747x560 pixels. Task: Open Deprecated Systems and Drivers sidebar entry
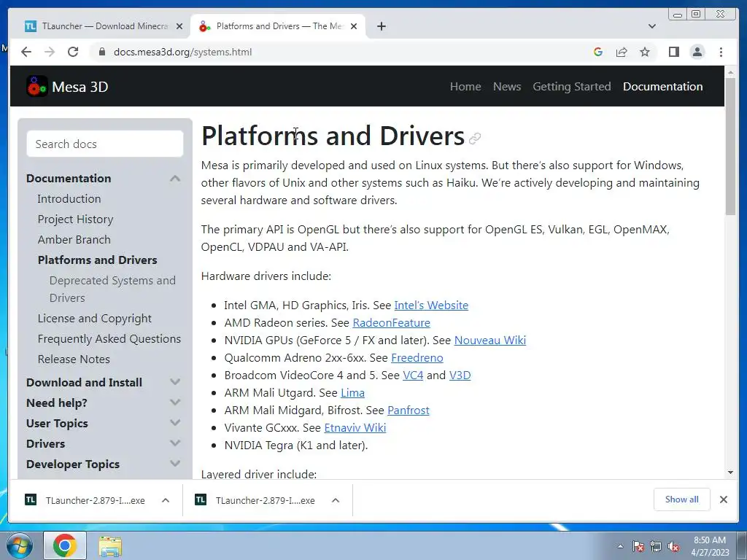point(112,289)
